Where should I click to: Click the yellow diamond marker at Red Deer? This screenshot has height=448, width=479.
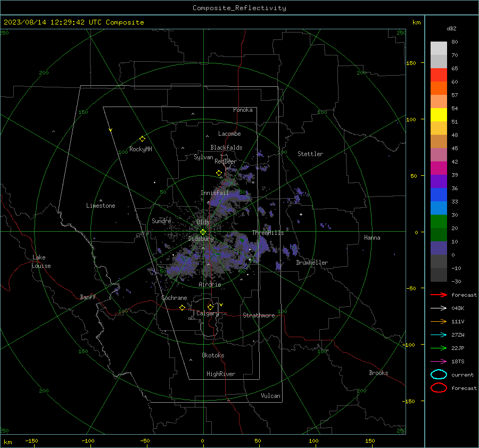tap(219, 173)
